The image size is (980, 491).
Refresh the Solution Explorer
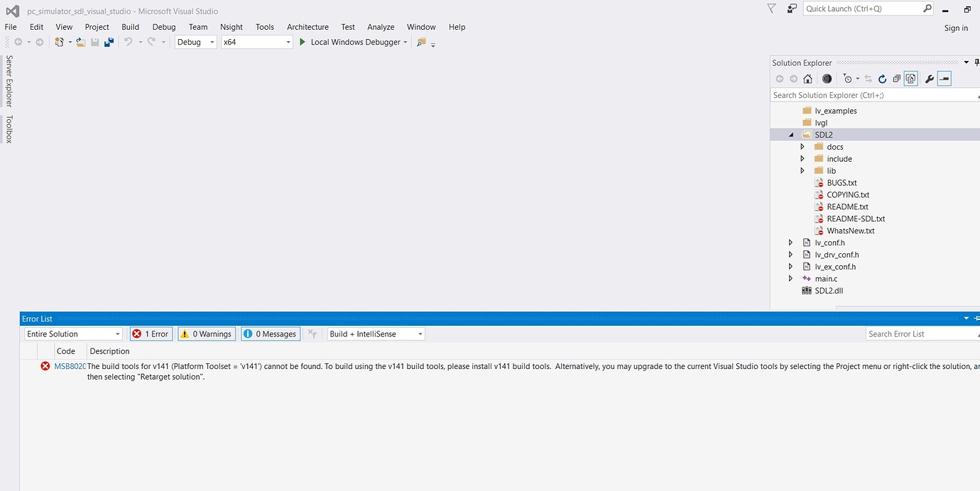pyautogui.click(x=882, y=79)
